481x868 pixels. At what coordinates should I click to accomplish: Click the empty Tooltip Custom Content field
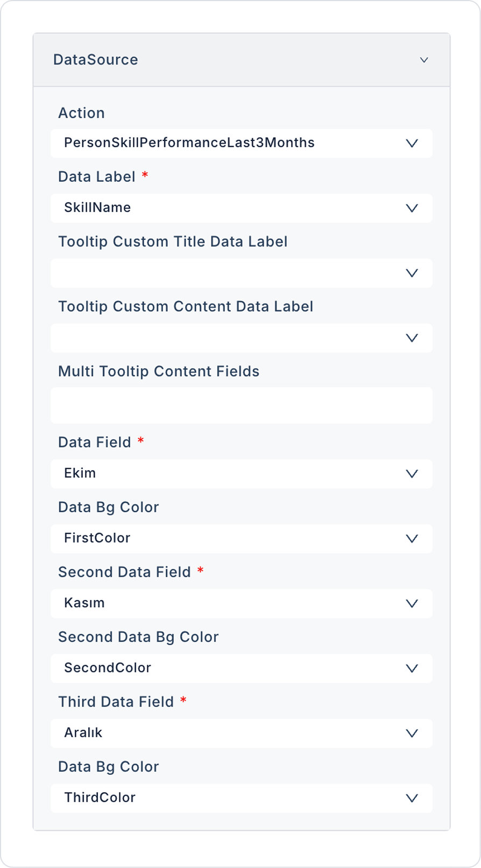coord(215,338)
